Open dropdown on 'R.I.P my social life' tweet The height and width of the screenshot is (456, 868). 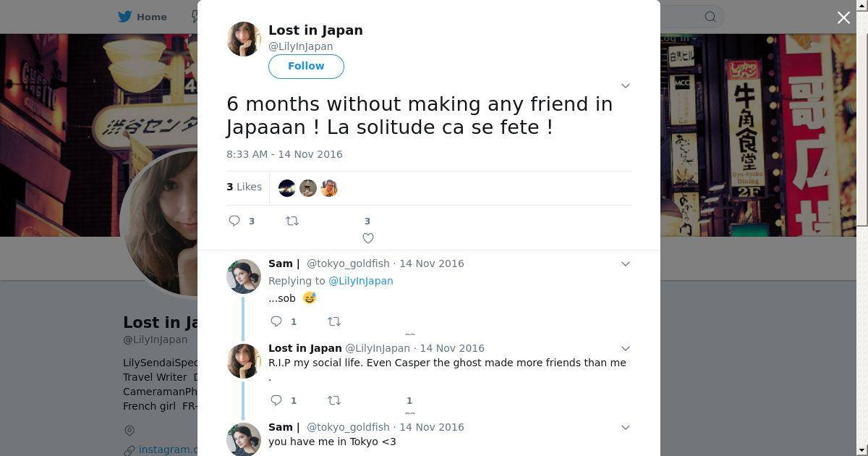click(x=626, y=348)
